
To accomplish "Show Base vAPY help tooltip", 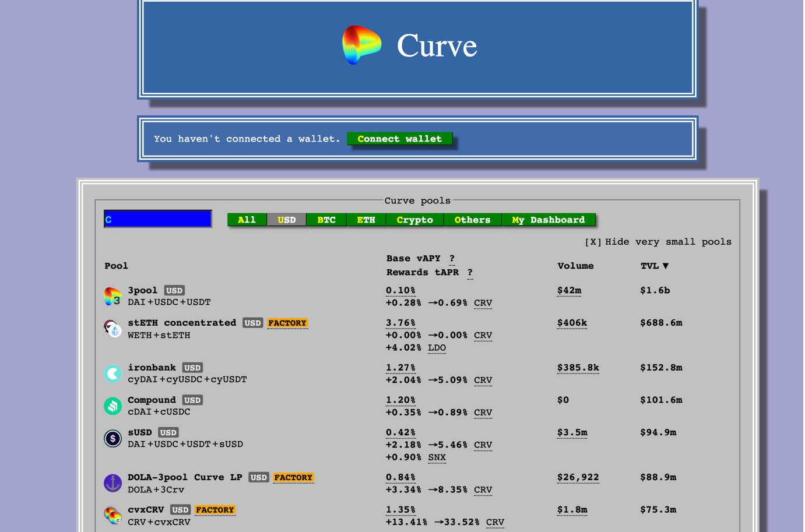I will point(452,259).
